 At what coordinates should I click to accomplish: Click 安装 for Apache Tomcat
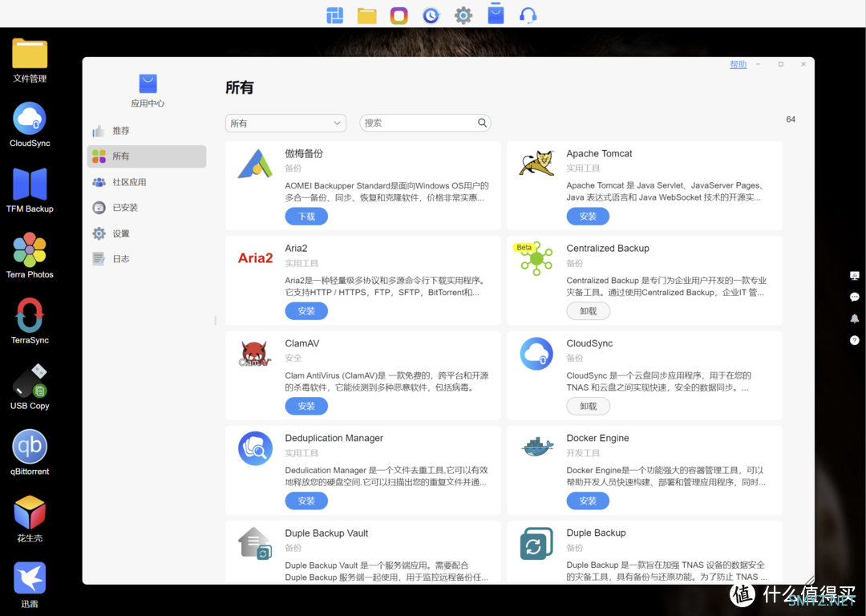588,216
